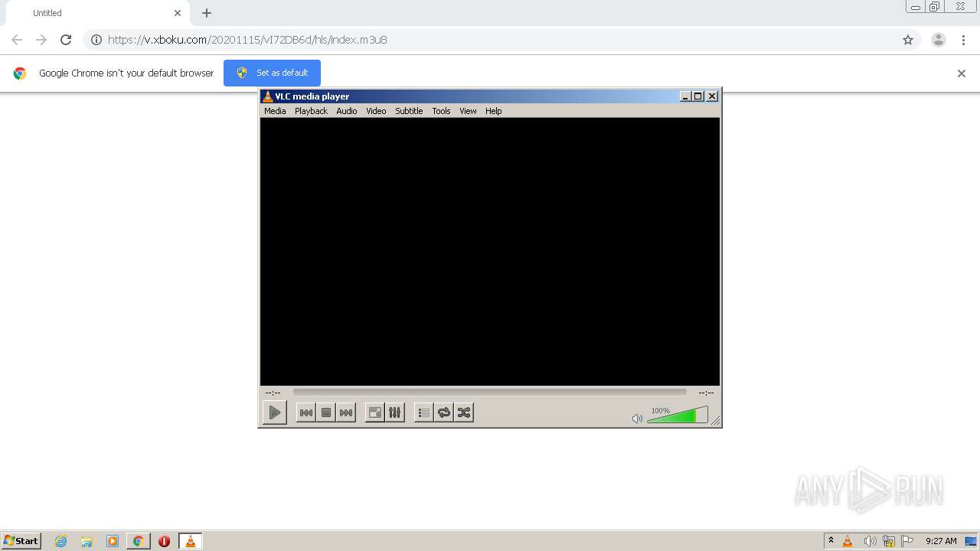Open a new Chrome tab
The image size is (980, 551).
pyautogui.click(x=207, y=13)
